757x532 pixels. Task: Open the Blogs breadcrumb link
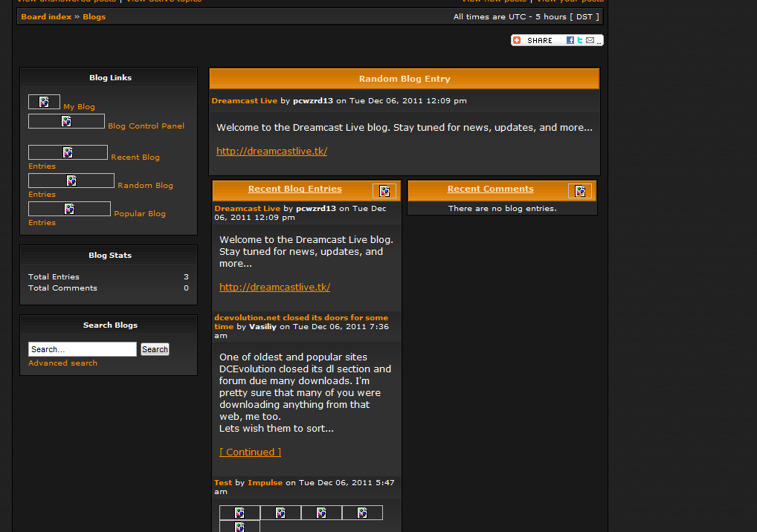pyautogui.click(x=94, y=16)
